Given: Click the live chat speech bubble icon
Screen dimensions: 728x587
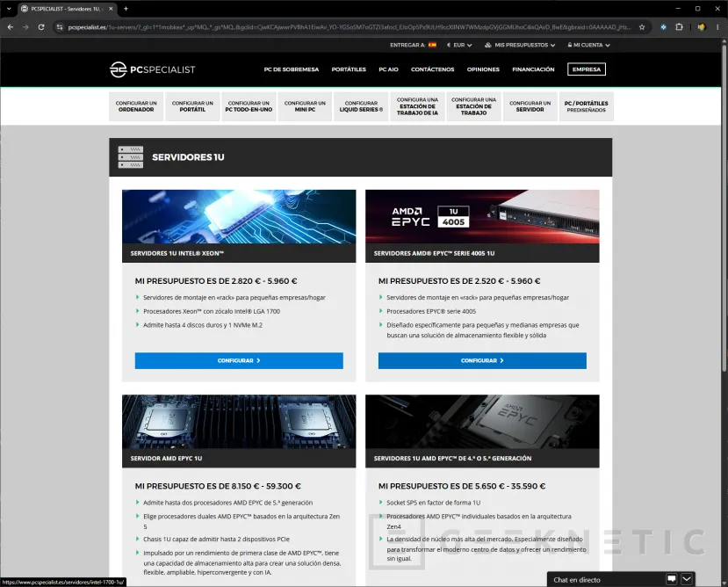Looking at the screenshot, I should (x=671, y=579).
